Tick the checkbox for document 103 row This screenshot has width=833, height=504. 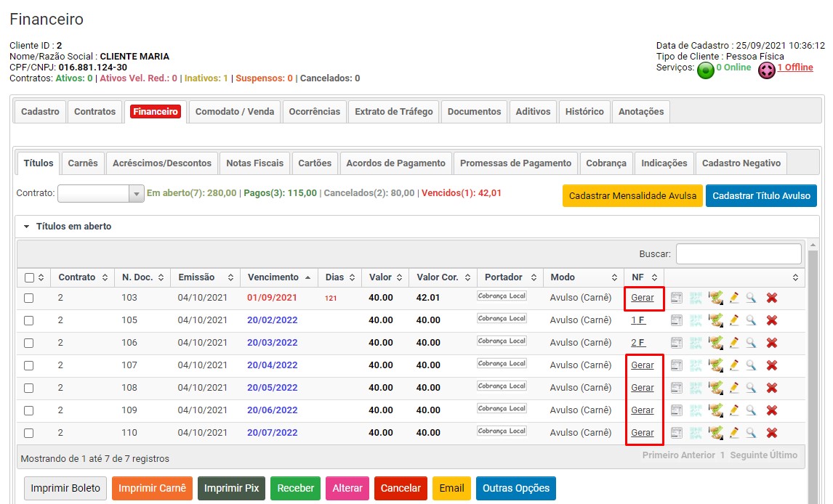(x=29, y=298)
